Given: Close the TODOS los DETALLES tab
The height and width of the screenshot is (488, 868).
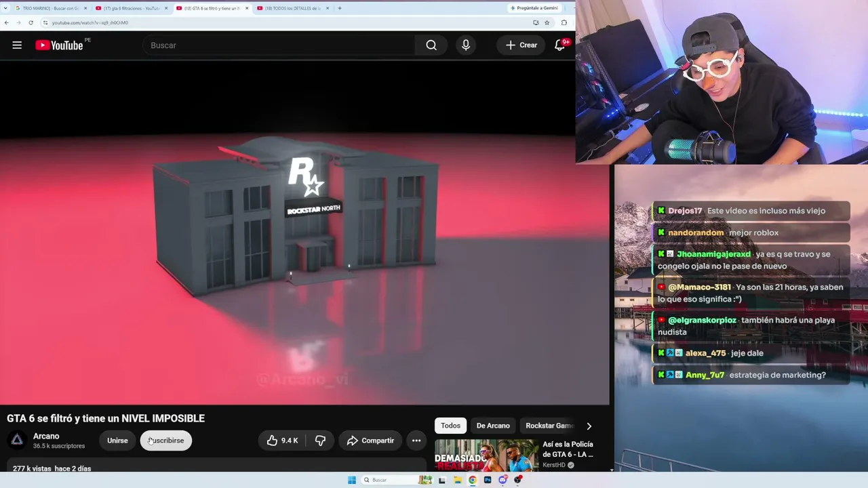Looking at the screenshot, I should point(328,8).
